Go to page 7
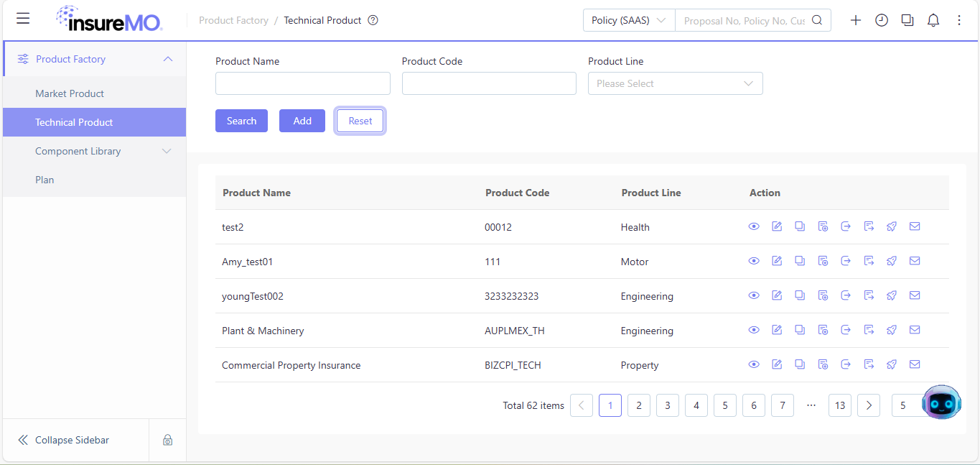 coord(783,405)
